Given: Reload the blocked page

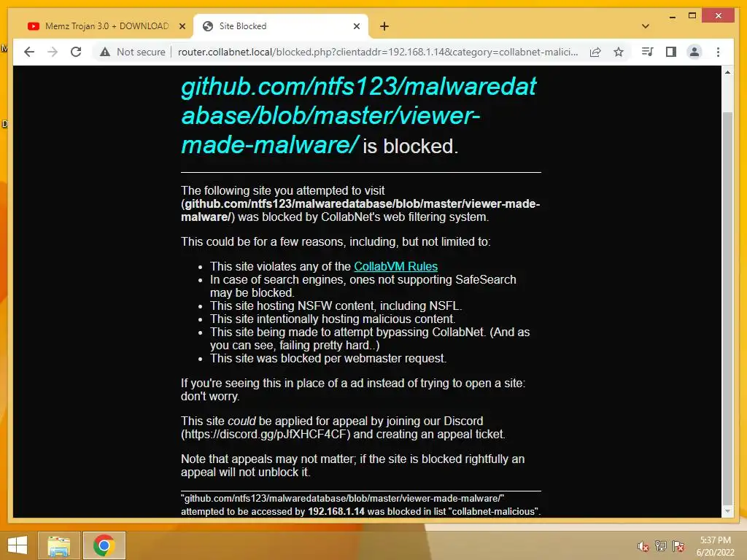Looking at the screenshot, I should pos(76,52).
